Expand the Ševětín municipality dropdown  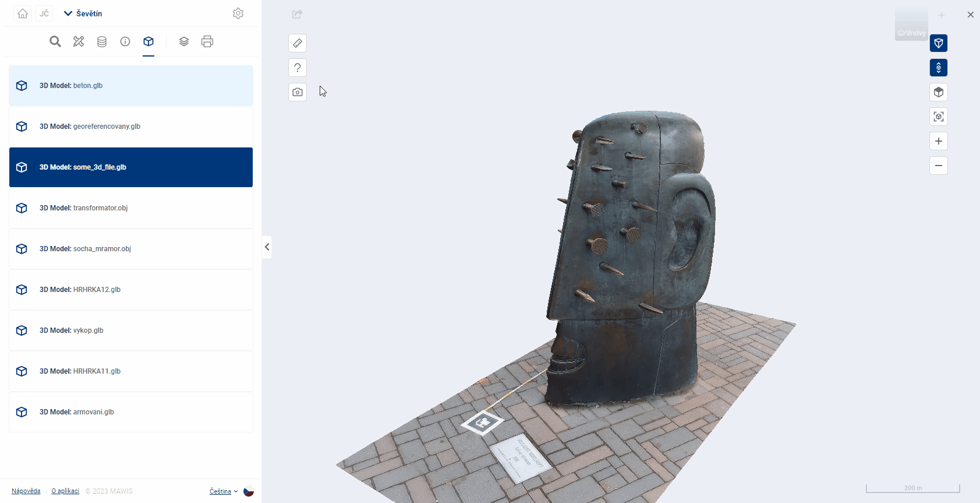pos(83,13)
